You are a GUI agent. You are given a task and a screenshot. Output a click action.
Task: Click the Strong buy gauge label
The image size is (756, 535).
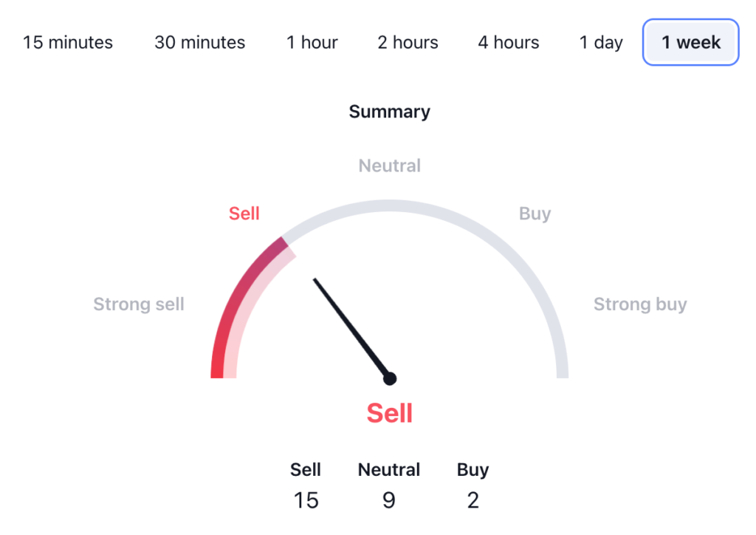tap(640, 304)
